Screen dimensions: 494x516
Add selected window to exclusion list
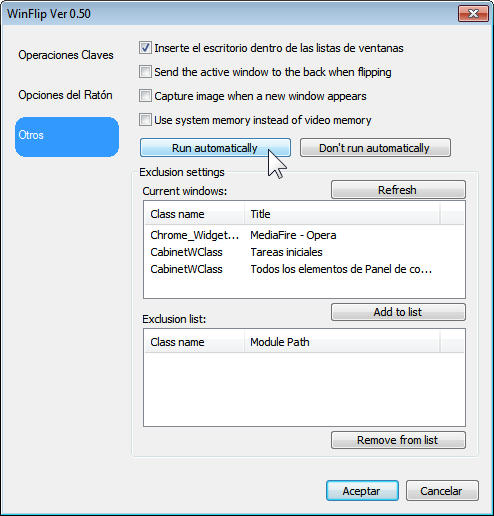pyautogui.click(x=398, y=312)
